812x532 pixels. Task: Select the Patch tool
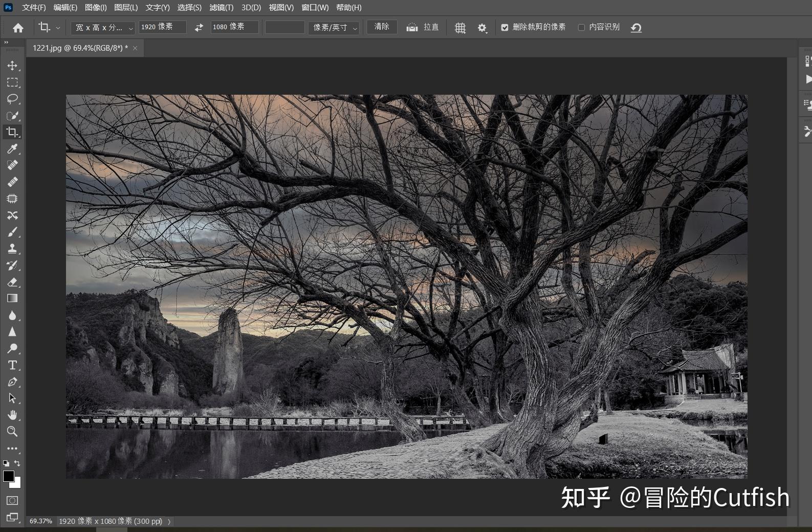[x=12, y=199]
